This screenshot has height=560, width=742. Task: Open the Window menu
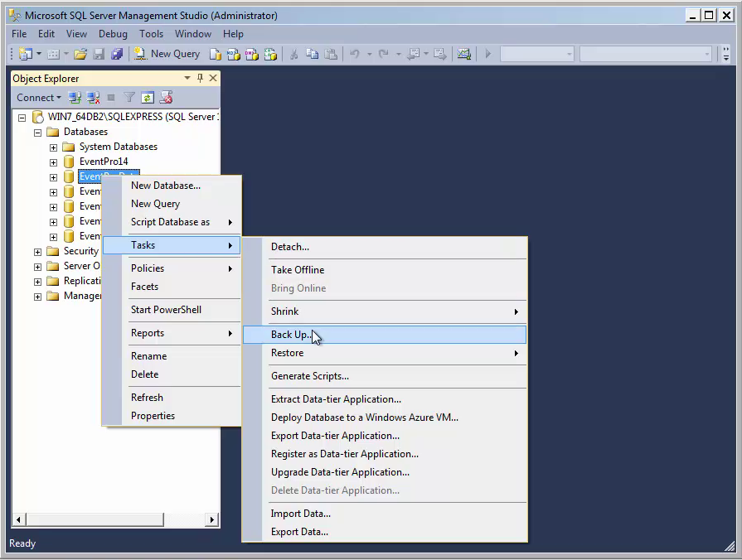193,34
